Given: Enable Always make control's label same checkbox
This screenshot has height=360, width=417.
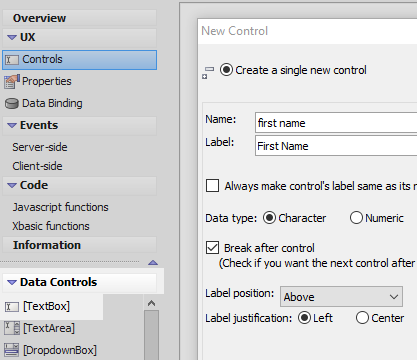Looking at the screenshot, I should [x=212, y=186].
